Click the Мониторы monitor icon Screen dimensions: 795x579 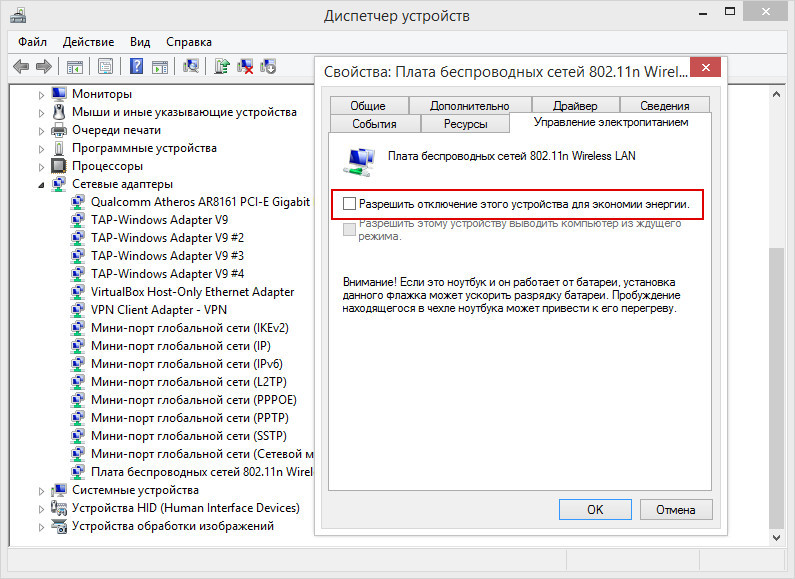[59, 94]
